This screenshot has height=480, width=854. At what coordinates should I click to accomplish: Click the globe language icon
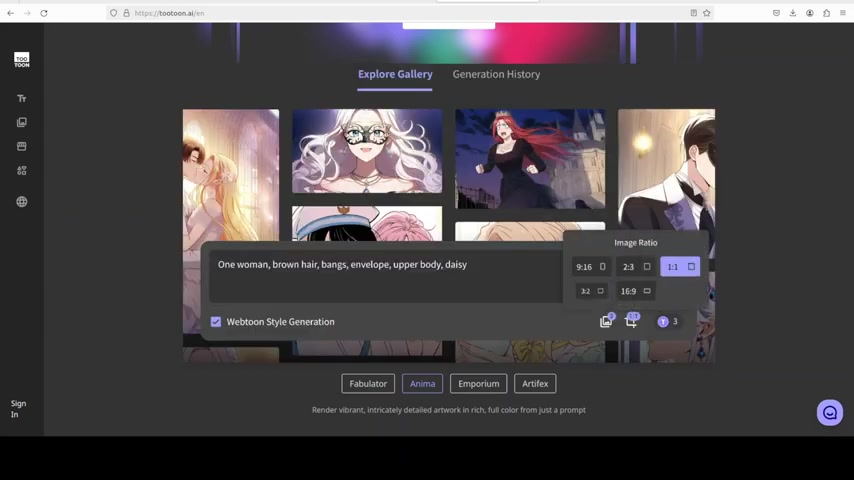[x=22, y=202]
